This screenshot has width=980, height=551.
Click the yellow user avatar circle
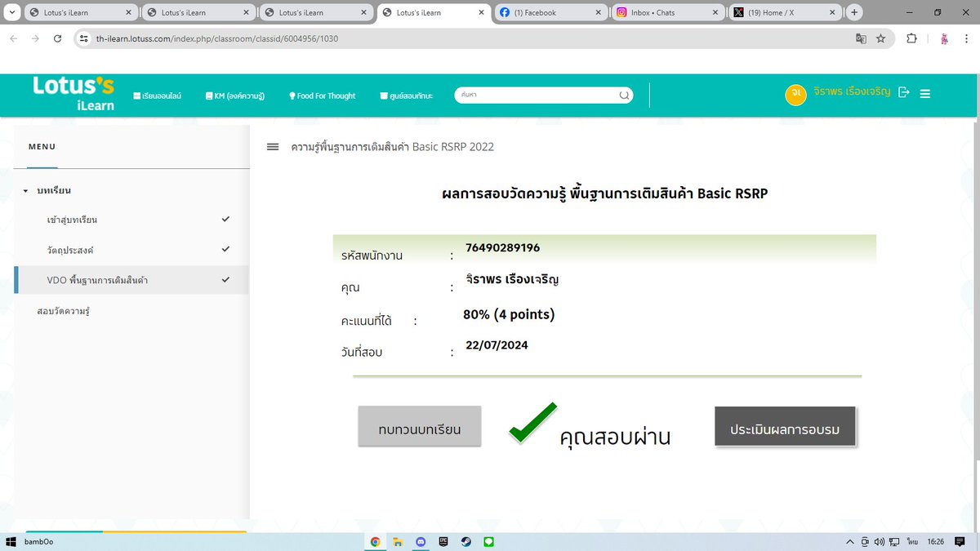795,95
